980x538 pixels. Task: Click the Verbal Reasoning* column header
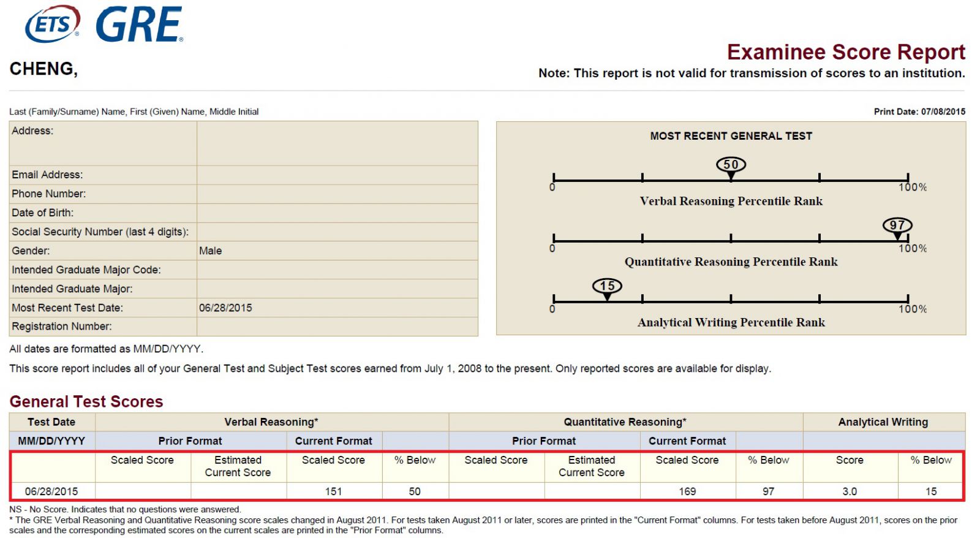point(271,422)
